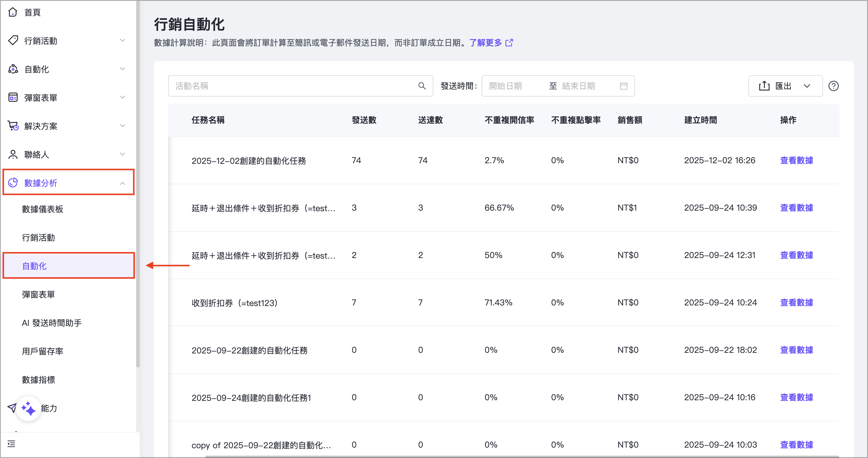868x458 pixels.
Task: Open 數據儀表板 from the sidebar menu
Action: (x=43, y=209)
